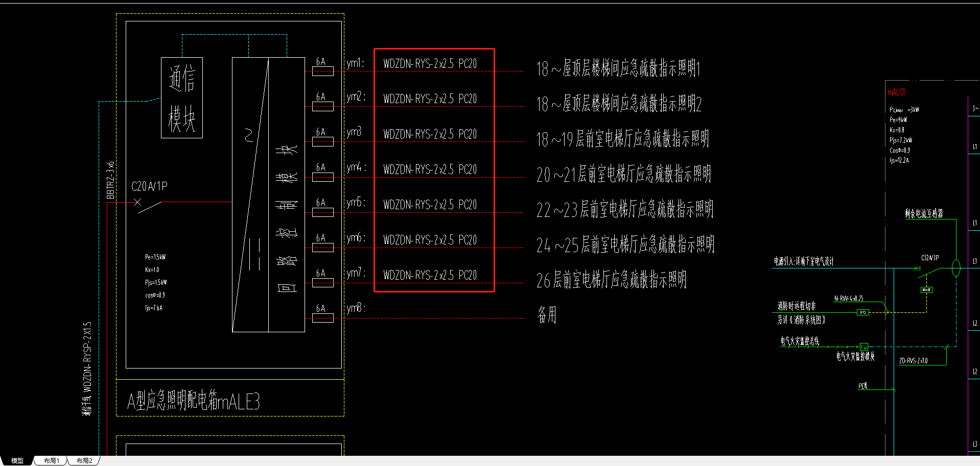
Task: Select the ym6: circuit label
Action: (356, 238)
